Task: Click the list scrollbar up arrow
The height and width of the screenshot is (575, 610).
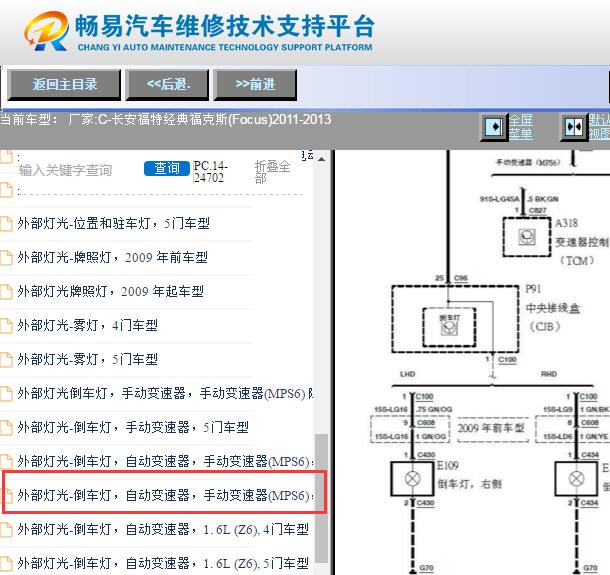Action: click(321, 159)
